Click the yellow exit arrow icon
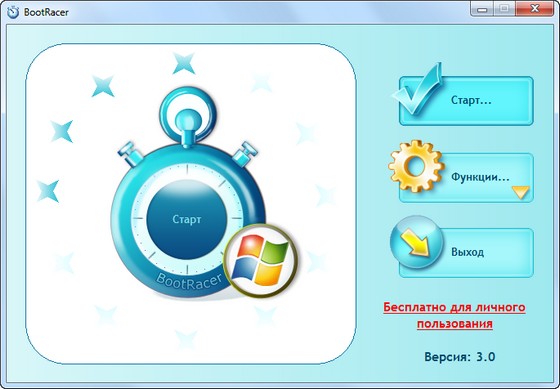This screenshot has width=560, height=389. [x=416, y=242]
